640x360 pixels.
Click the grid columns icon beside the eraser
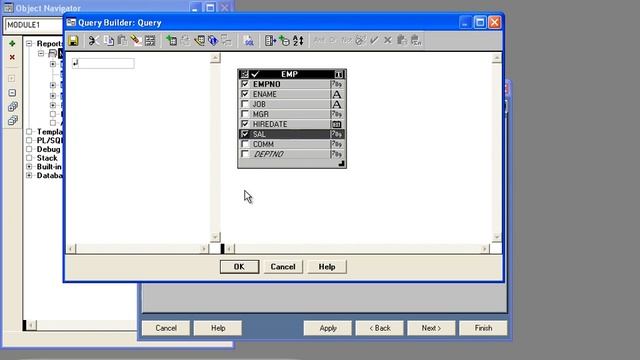click(150, 40)
